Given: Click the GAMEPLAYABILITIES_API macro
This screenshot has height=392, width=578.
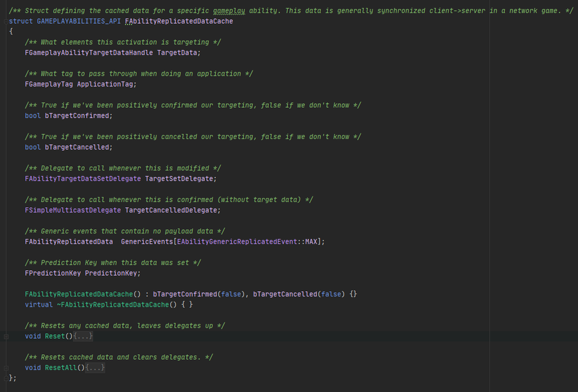Looking at the screenshot, I should (79, 21).
